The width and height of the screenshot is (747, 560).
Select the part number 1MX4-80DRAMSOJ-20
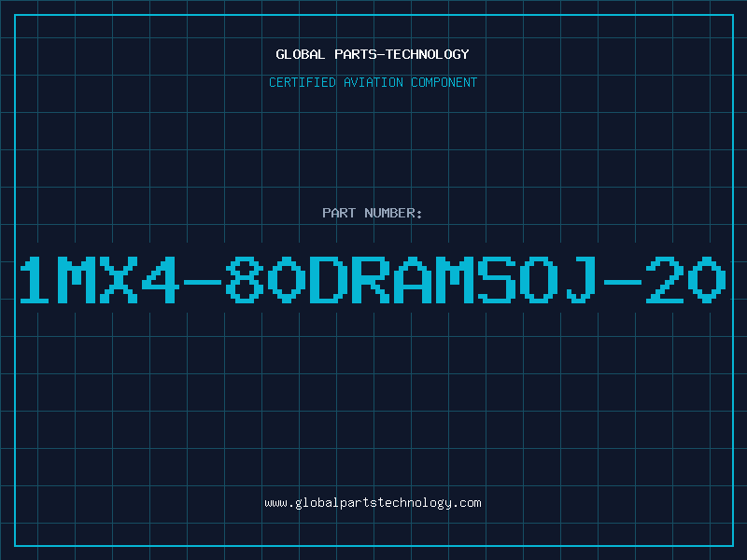coord(373,279)
